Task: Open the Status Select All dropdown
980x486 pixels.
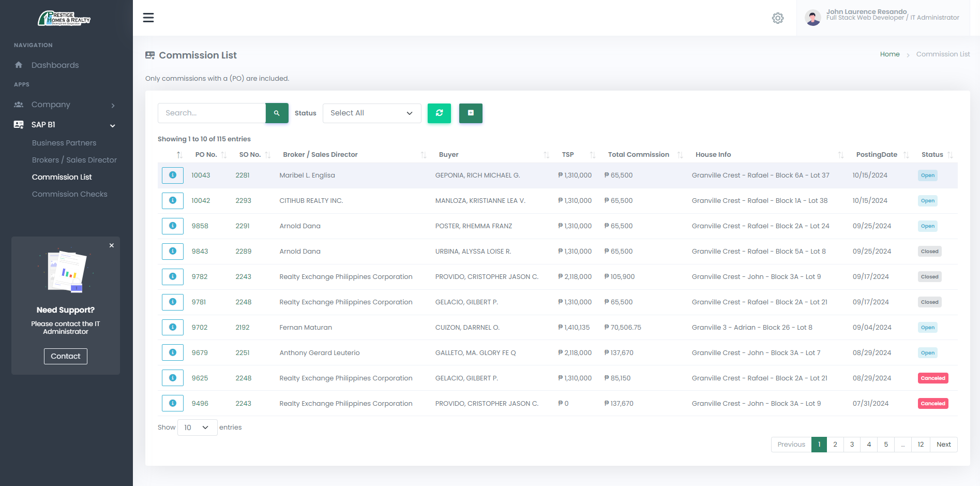Action: [x=371, y=113]
